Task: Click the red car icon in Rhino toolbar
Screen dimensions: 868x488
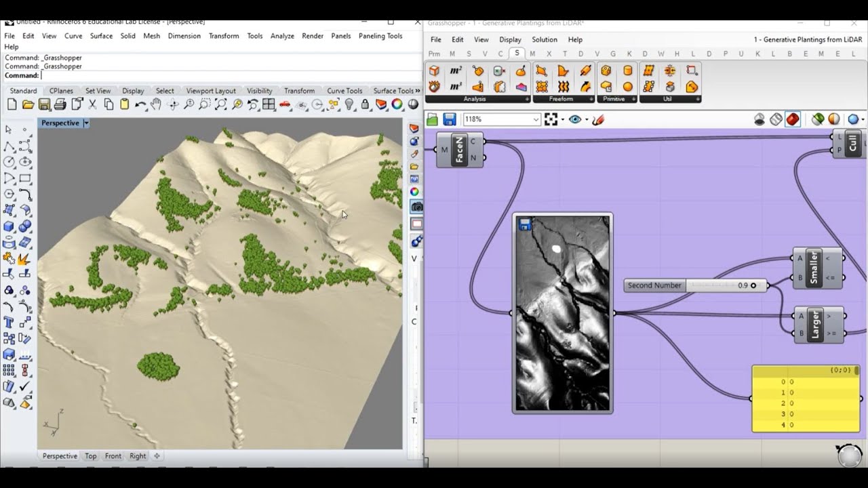Action: (x=285, y=104)
